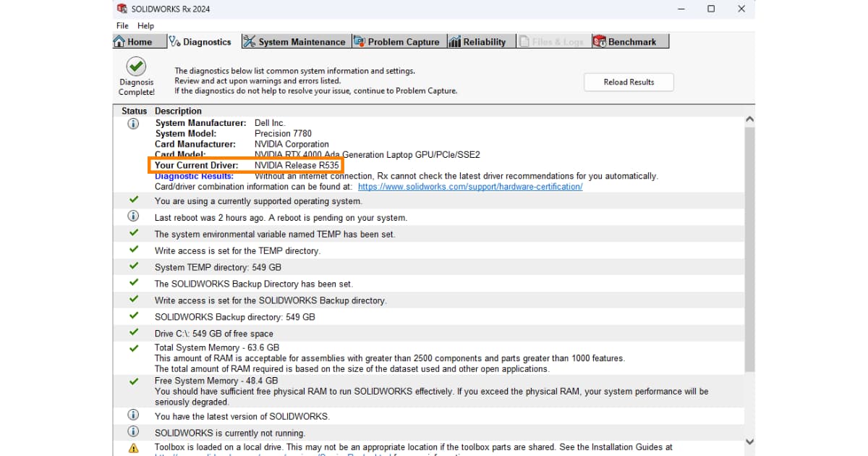Select the Status column header
The image size is (868, 456).
134,111
